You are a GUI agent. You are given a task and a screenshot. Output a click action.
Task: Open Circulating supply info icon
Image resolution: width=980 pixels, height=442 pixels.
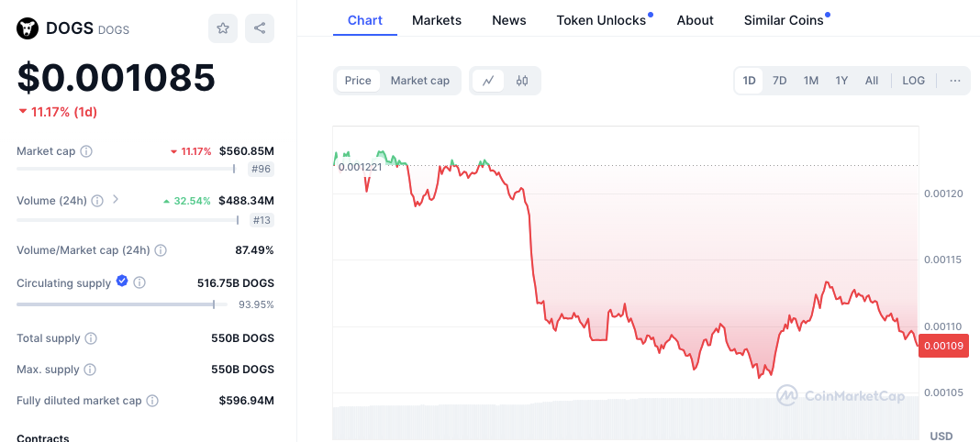(x=140, y=282)
